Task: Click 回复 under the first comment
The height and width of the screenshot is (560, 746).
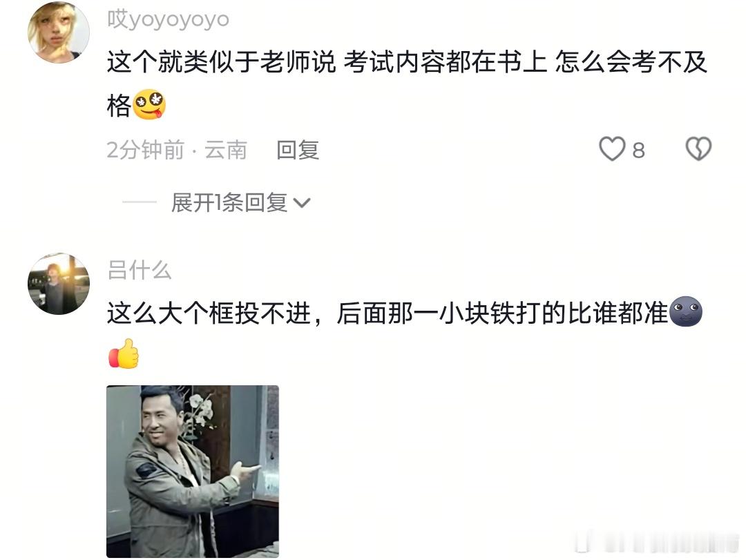Action: 298,150
